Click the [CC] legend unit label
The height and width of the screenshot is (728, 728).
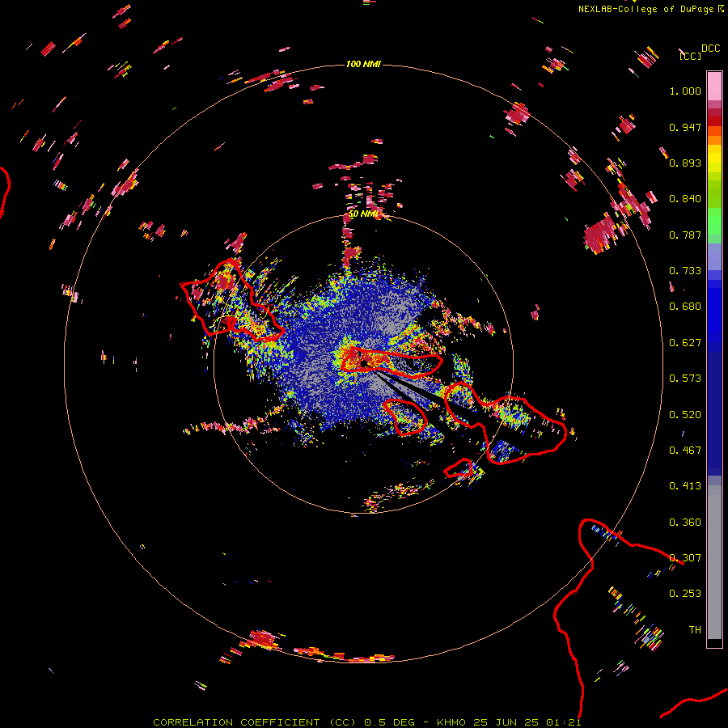pyautogui.click(x=690, y=56)
